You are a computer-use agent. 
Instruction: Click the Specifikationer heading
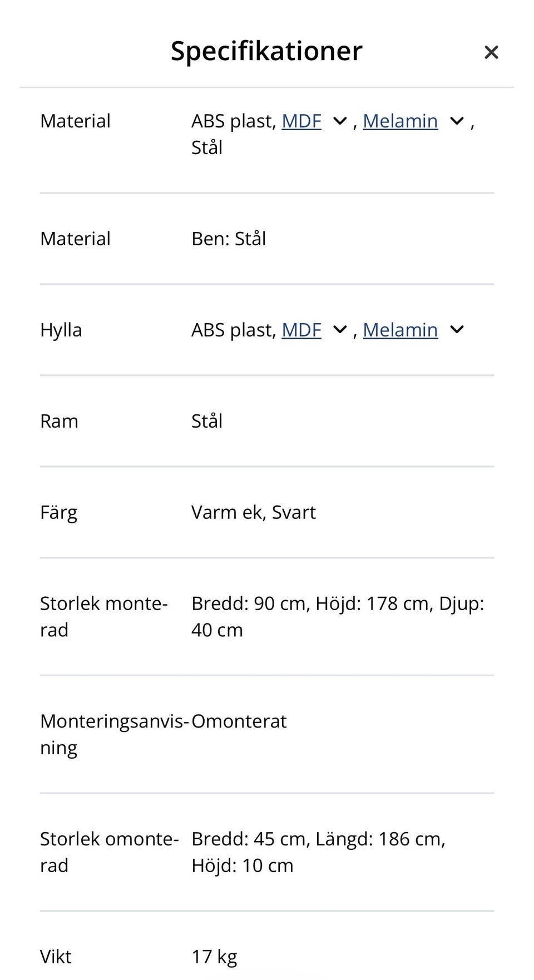pos(266,51)
